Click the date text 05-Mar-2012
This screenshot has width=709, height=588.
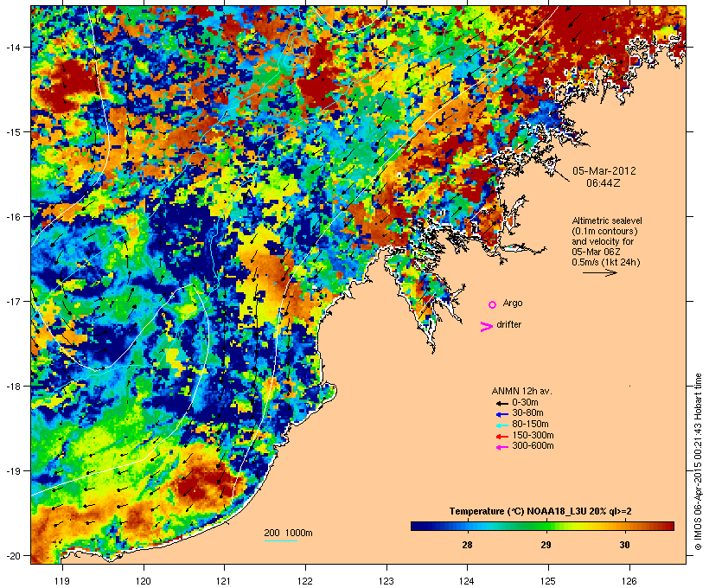604,171
